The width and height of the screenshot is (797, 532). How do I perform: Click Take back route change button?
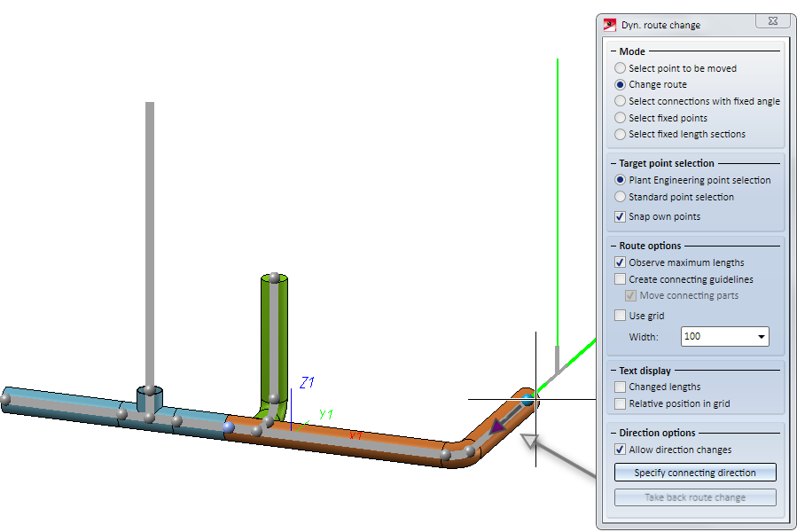pyautogui.click(x=695, y=497)
